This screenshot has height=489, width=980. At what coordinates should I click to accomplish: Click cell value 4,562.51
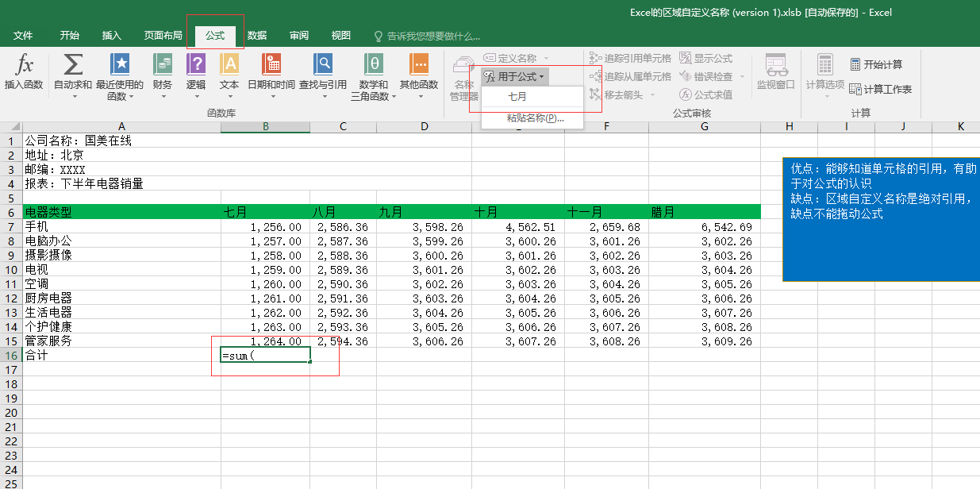pos(518,226)
